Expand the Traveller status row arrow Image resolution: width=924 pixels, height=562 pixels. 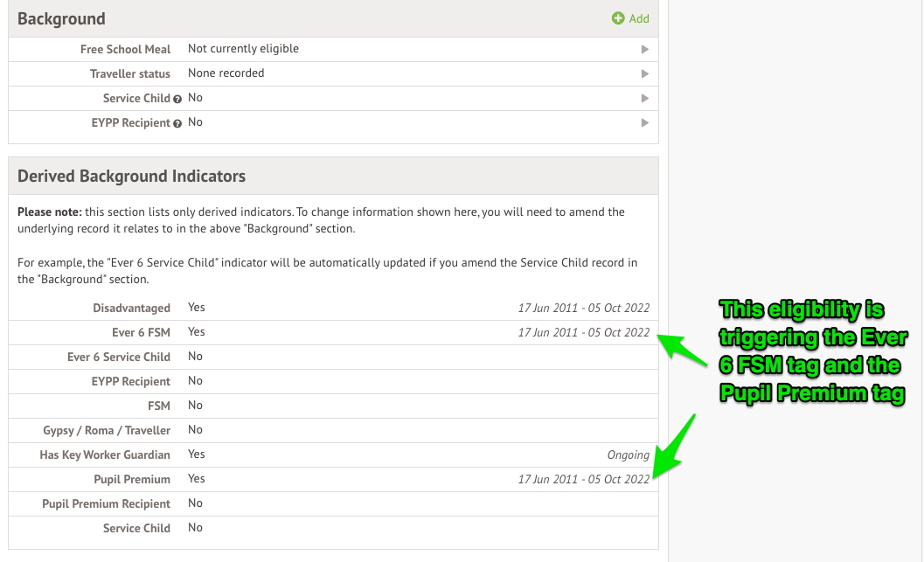[645, 74]
